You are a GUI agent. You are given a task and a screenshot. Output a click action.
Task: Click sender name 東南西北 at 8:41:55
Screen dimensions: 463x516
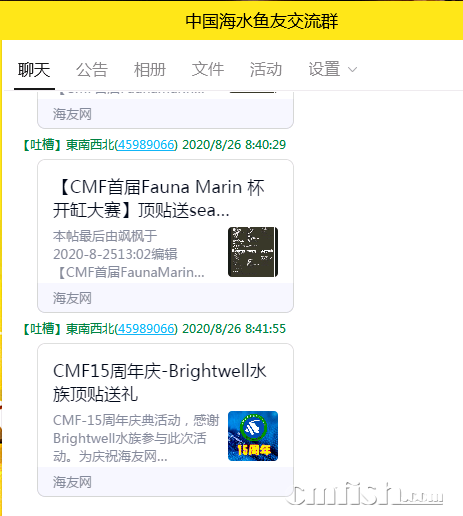(90, 329)
